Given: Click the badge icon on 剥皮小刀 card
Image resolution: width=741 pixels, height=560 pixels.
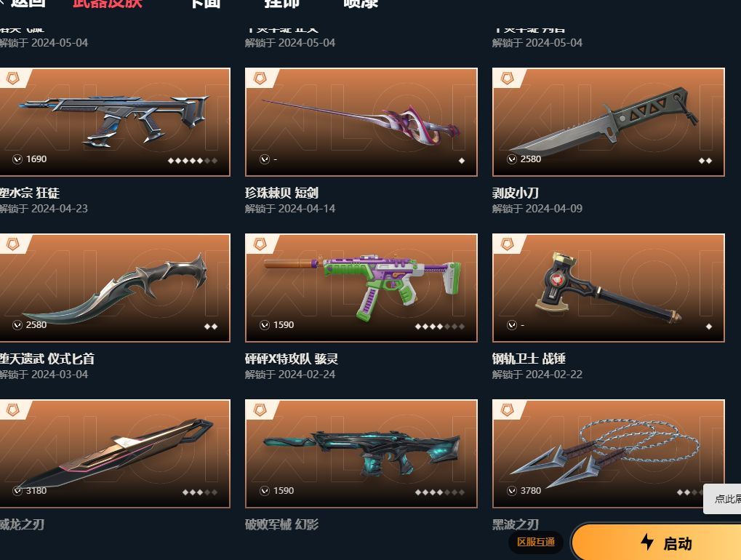Looking at the screenshot, I should [507, 79].
